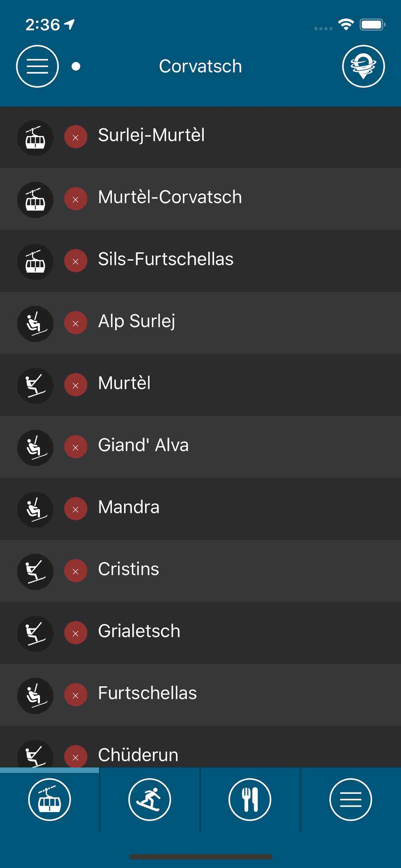Tap the gondola icon beside Surlej-Murtèl

36,138
